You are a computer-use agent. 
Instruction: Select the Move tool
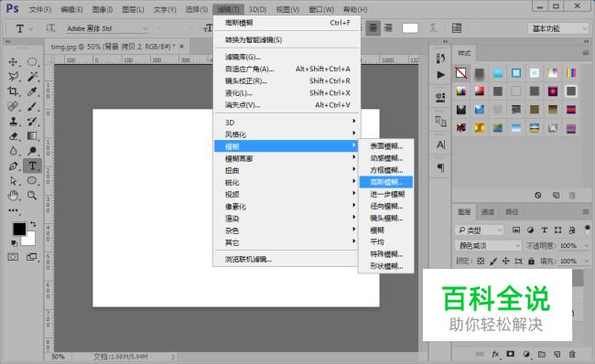[x=14, y=62]
